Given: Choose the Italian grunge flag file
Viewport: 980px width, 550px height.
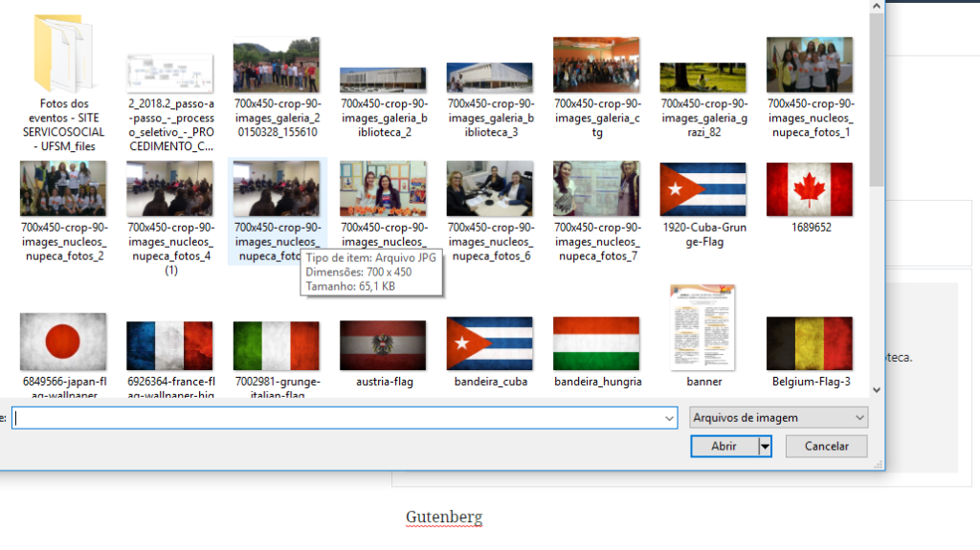Looking at the screenshot, I should click(x=277, y=344).
